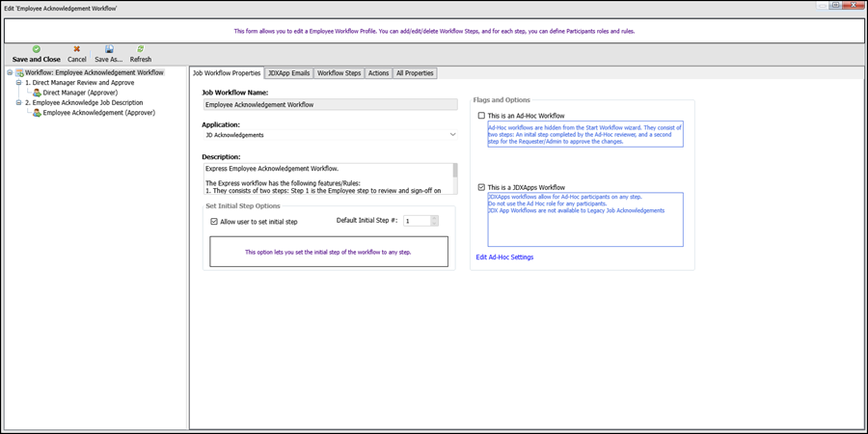
Task: Click the Edit Ad-Hoc Settings link
Action: coord(504,258)
